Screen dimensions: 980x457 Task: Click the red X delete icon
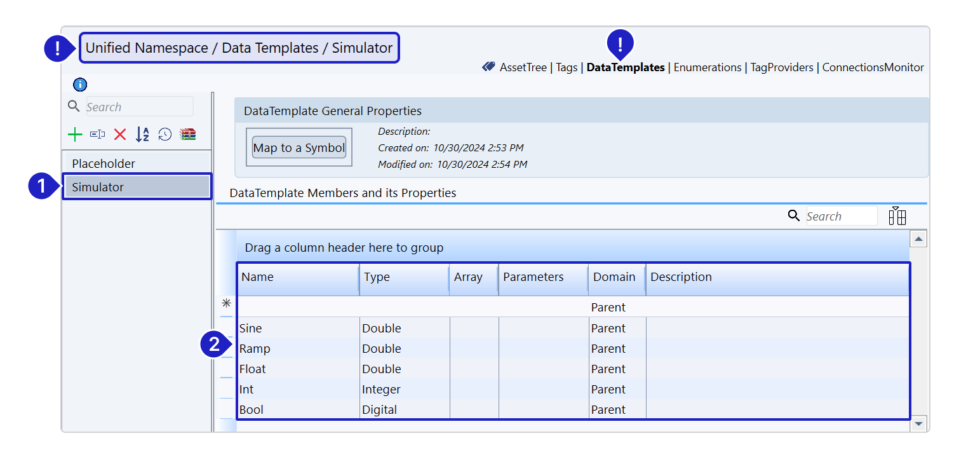point(120,134)
